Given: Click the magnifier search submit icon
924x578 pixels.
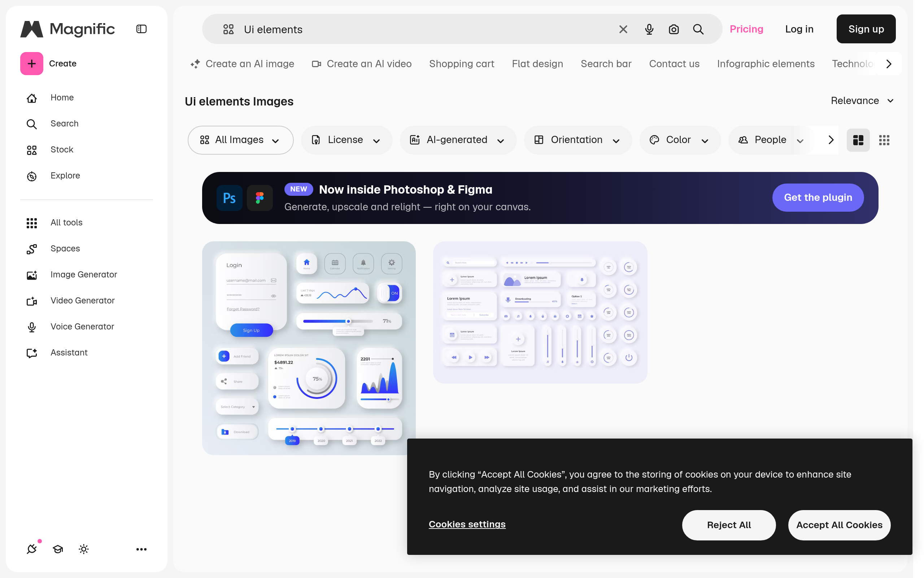Looking at the screenshot, I should 698,29.
